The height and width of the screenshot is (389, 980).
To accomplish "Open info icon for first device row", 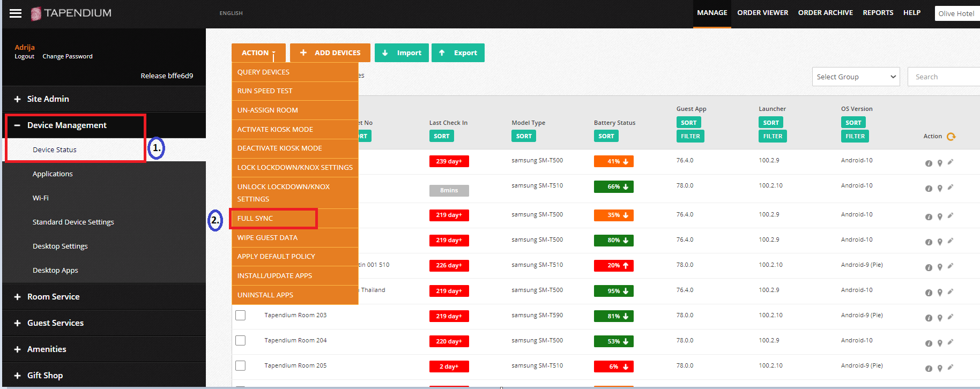I will coord(929,163).
